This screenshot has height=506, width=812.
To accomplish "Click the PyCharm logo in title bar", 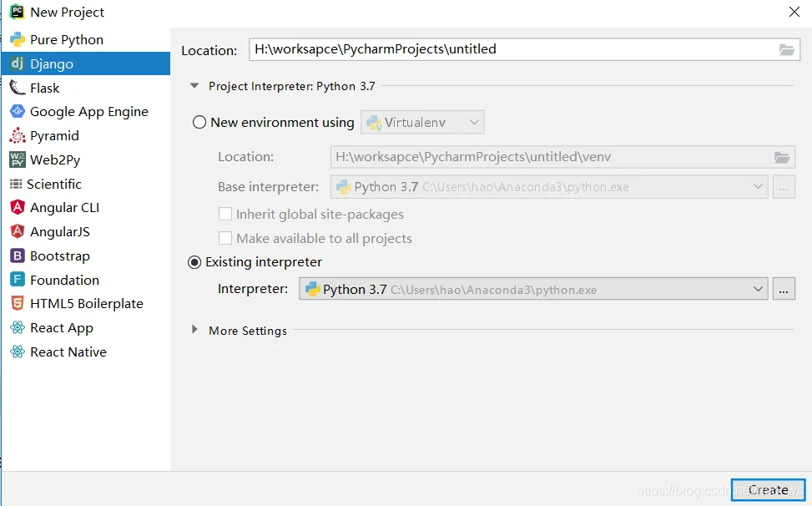I will click(x=17, y=12).
